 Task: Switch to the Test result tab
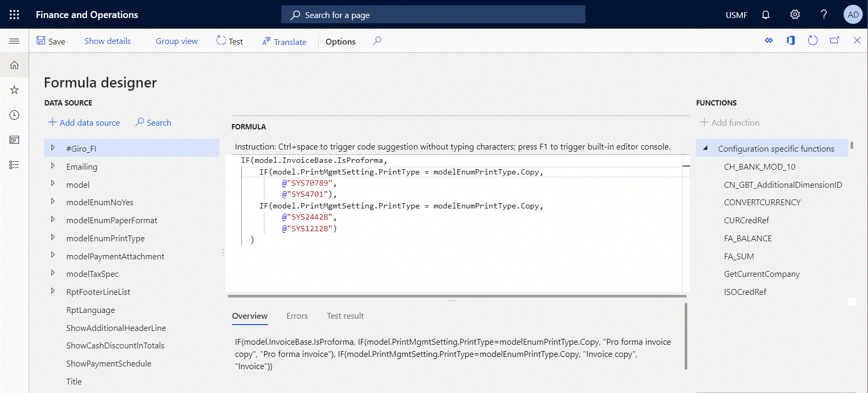click(x=345, y=316)
